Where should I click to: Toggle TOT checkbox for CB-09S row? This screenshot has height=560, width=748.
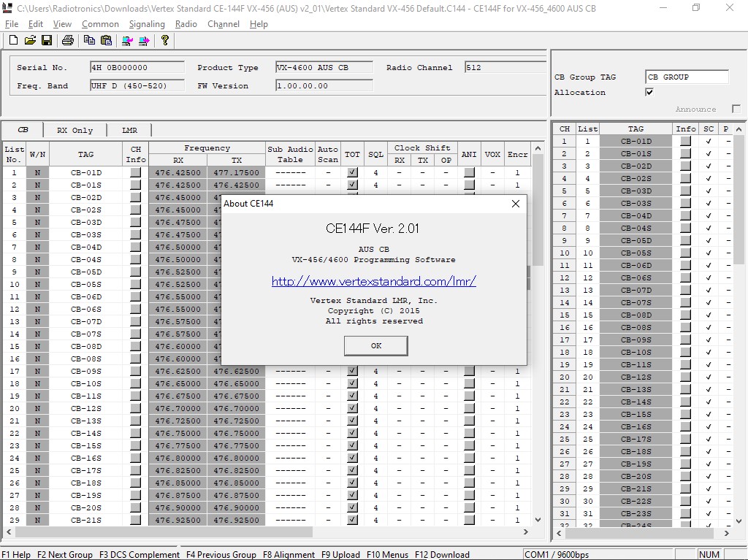coord(352,371)
